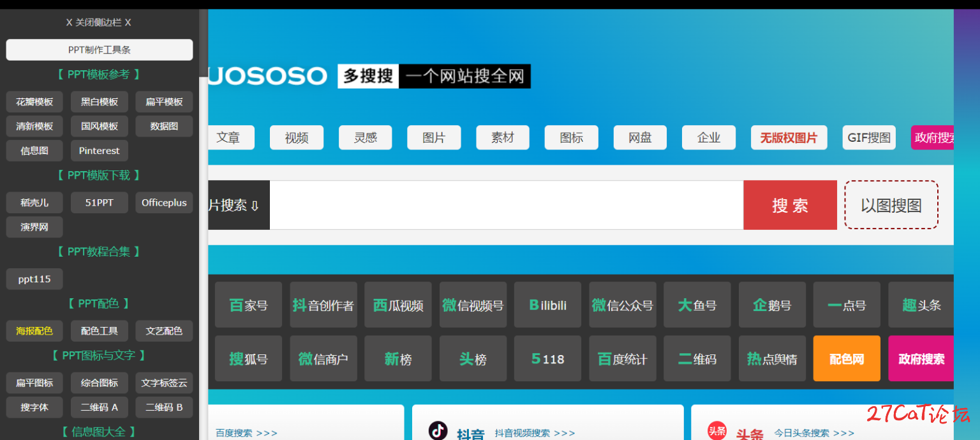The image size is (980, 440).
Task: Click the 扁平图标 sidebar button
Action: point(34,383)
